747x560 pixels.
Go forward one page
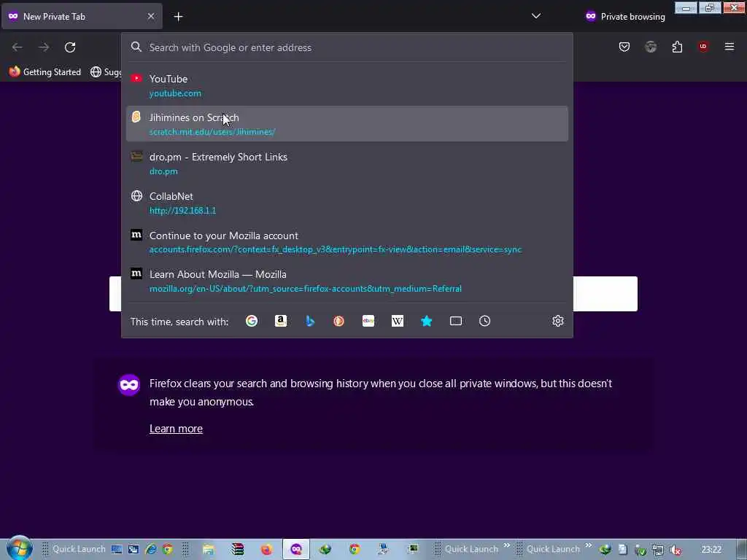44,47
